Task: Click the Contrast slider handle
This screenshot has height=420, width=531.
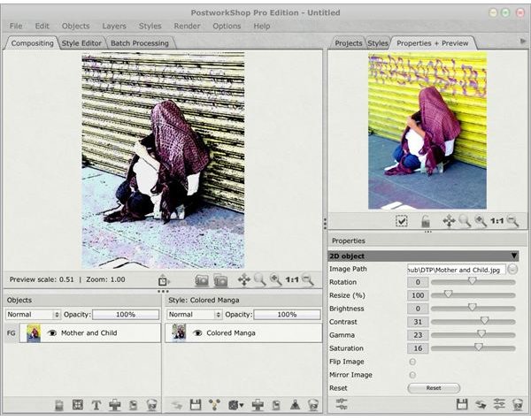Action: (485, 320)
